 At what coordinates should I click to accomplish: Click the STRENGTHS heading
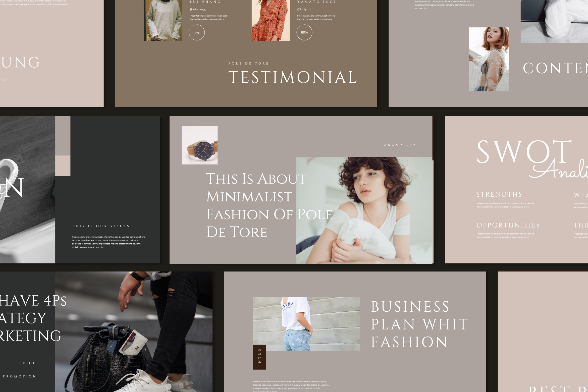499,194
